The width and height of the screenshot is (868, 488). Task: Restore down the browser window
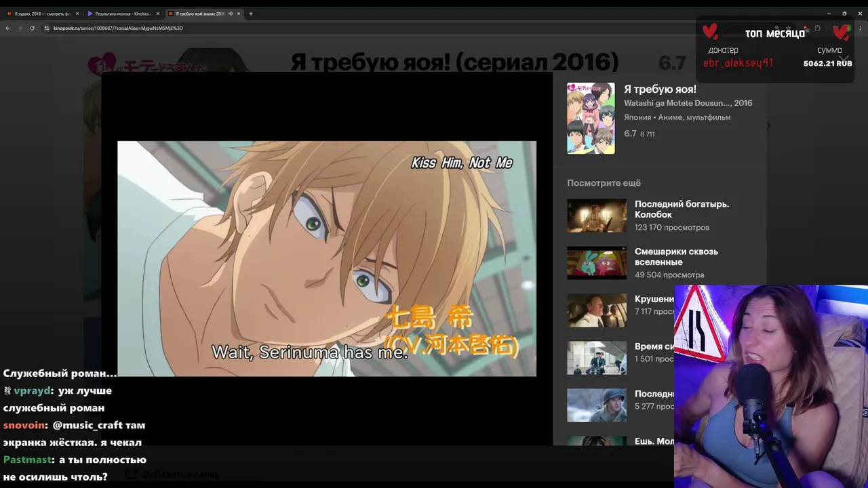pos(844,14)
